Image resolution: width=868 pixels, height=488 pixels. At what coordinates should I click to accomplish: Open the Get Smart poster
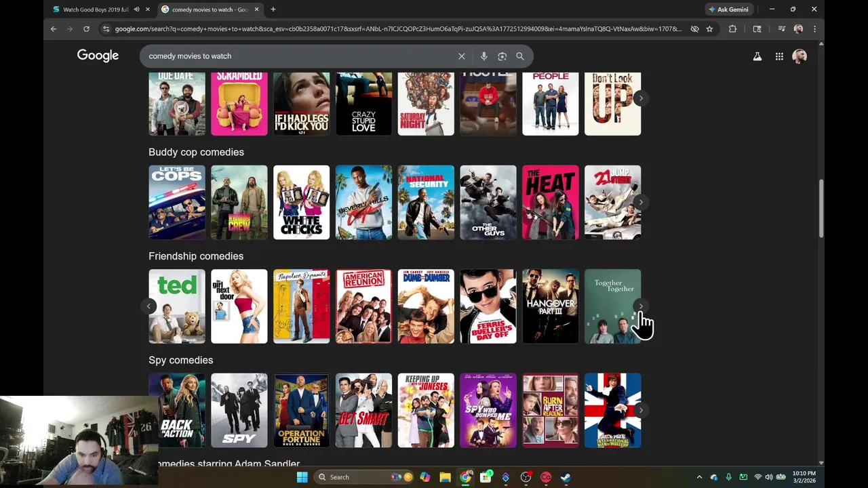pyautogui.click(x=363, y=410)
